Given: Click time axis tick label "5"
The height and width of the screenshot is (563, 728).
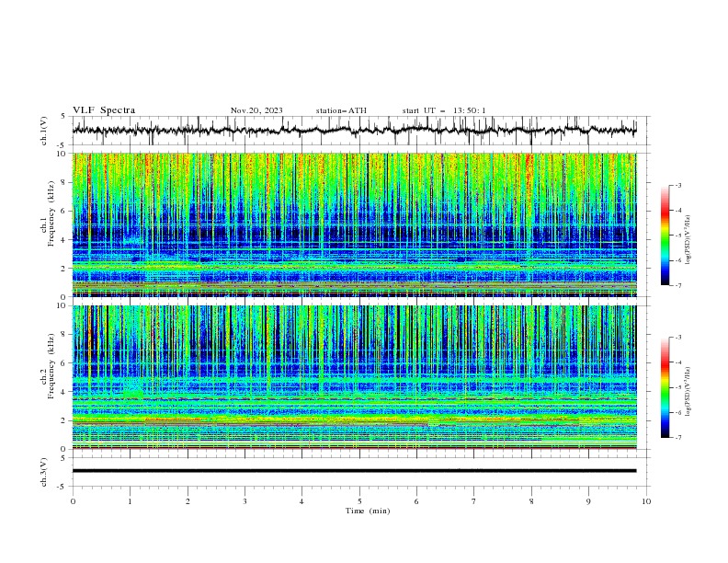Looking at the screenshot, I should pos(359,501).
